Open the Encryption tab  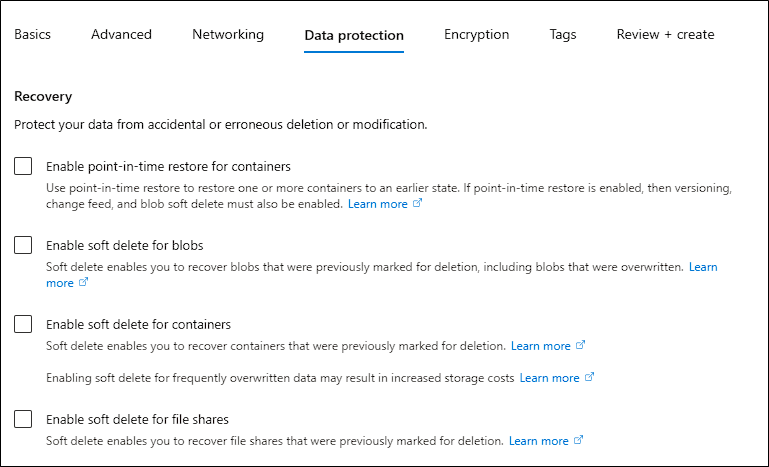(477, 34)
